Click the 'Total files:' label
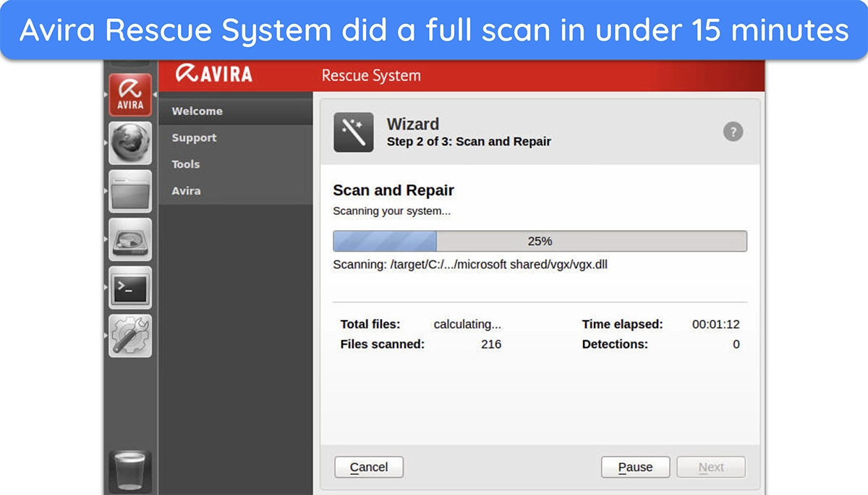 point(370,324)
